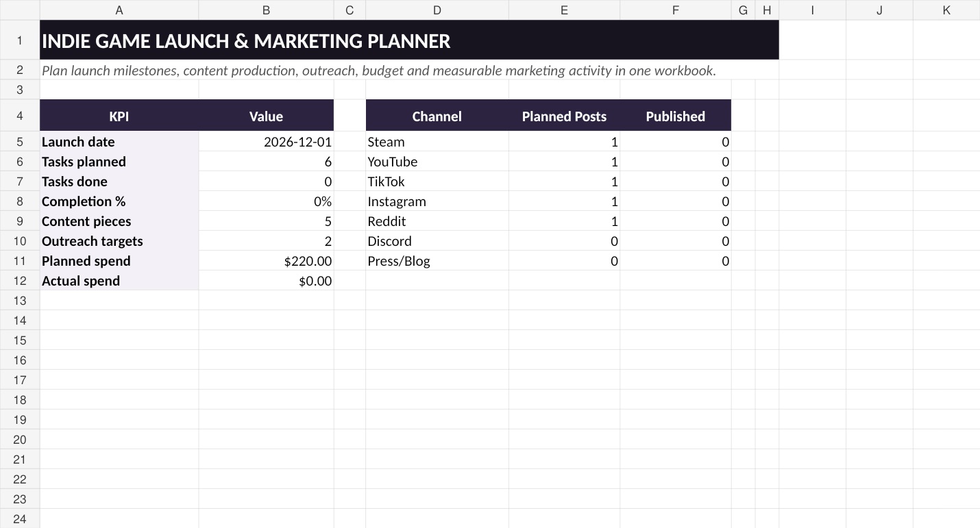Select the Outreach targets value 2
This screenshot has width=980, height=528.
266,241
